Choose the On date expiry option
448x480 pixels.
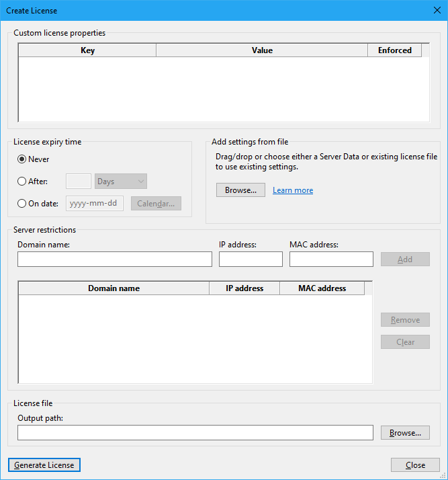pyautogui.click(x=22, y=204)
